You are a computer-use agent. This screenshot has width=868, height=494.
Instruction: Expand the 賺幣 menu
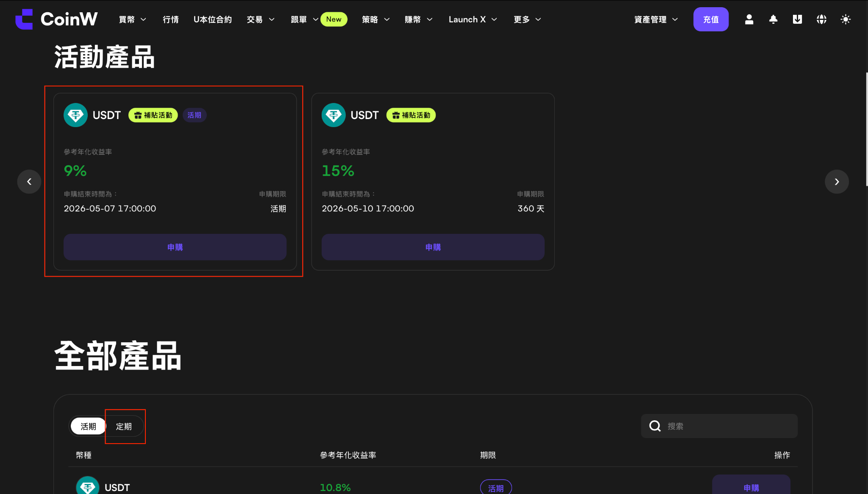click(419, 19)
